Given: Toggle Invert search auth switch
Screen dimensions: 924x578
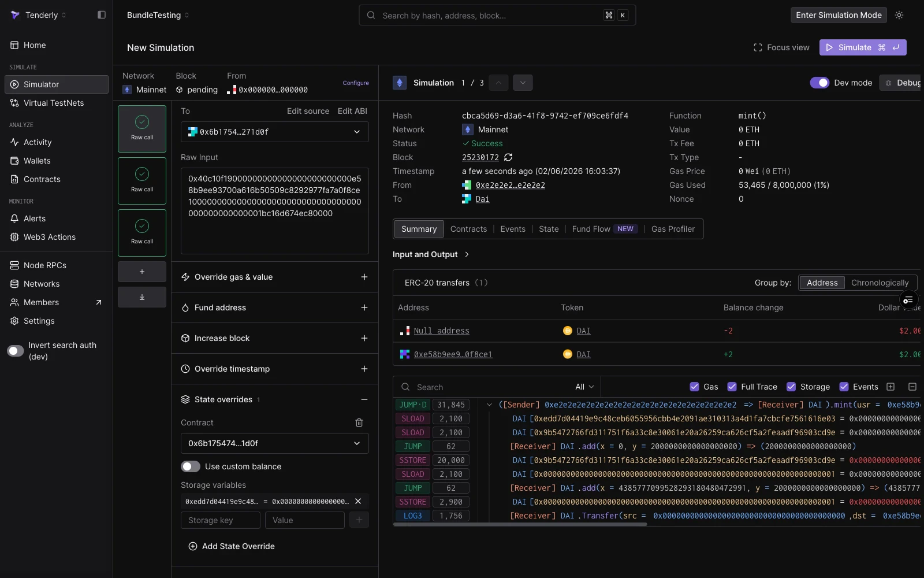Looking at the screenshot, I should (x=16, y=351).
